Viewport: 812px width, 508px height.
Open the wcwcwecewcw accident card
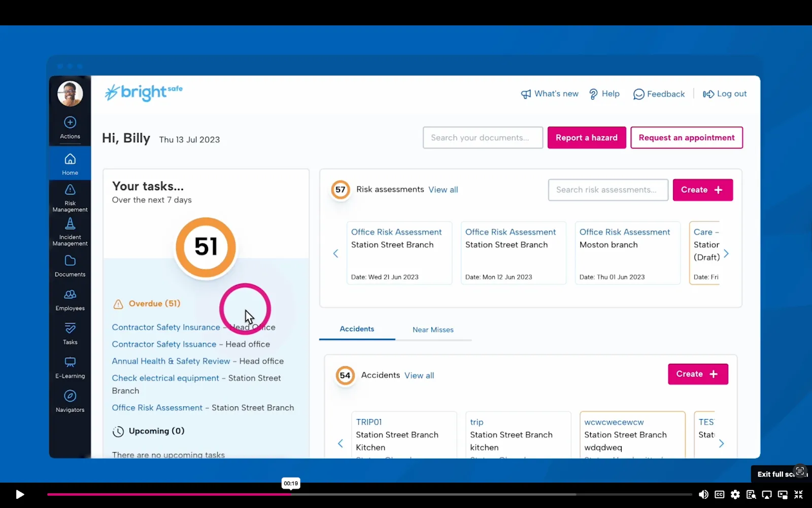[x=632, y=435]
